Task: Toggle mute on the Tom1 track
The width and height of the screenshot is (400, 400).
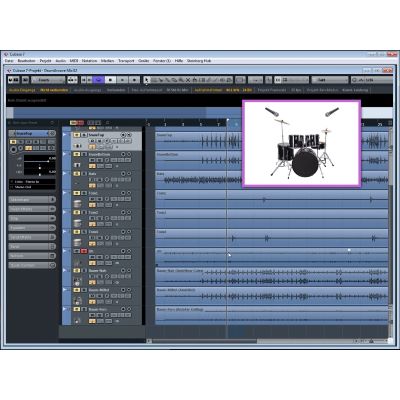Action: click(77, 193)
